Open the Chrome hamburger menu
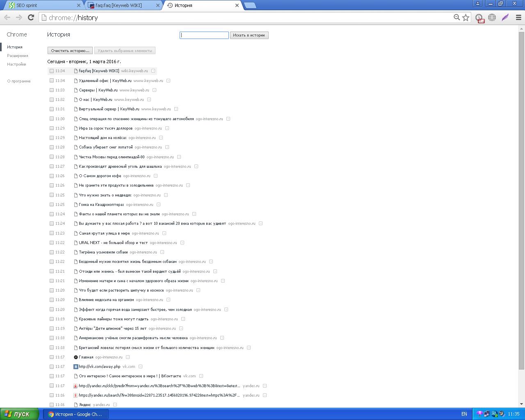The image size is (525, 420). pos(518,17)
